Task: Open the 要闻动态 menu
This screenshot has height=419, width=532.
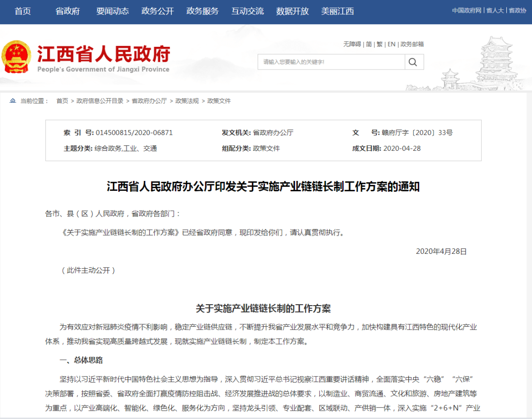Action: pyautogui.click(x=112, y=11)
